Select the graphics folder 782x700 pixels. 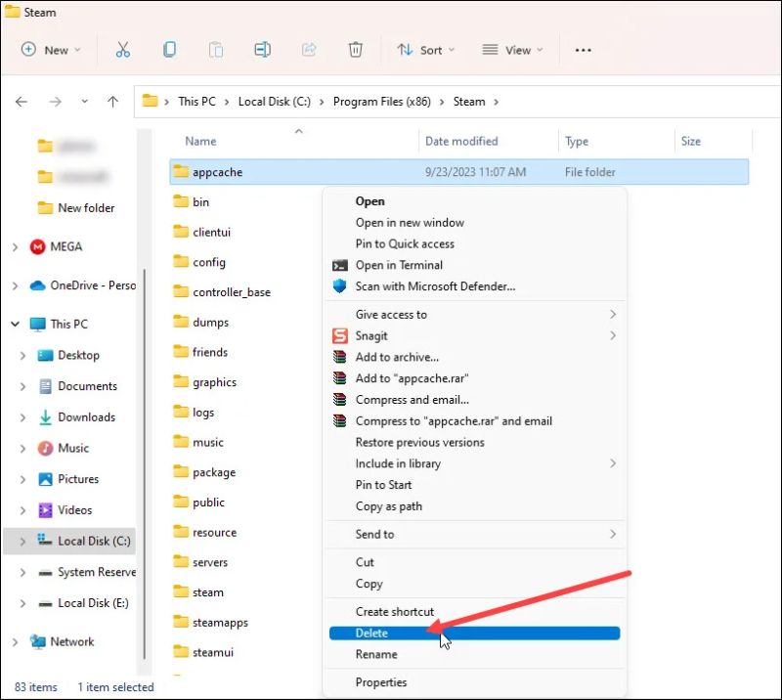pos(214,382)
